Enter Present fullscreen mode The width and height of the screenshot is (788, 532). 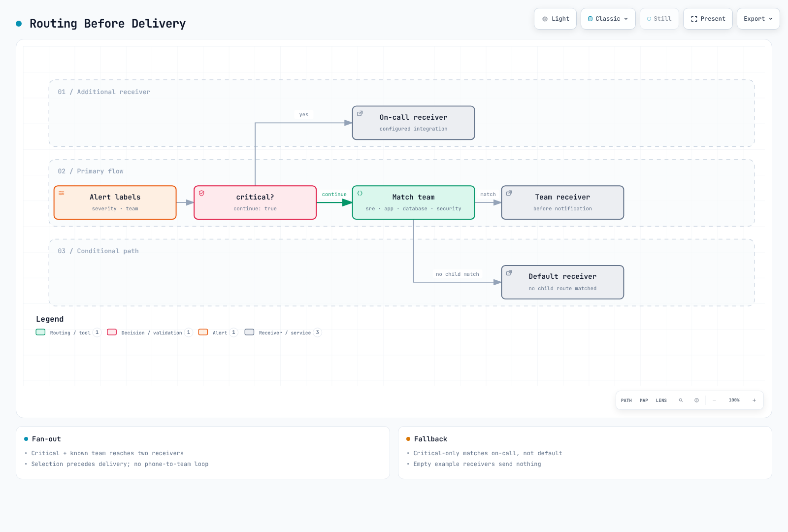tap(708, 19)
